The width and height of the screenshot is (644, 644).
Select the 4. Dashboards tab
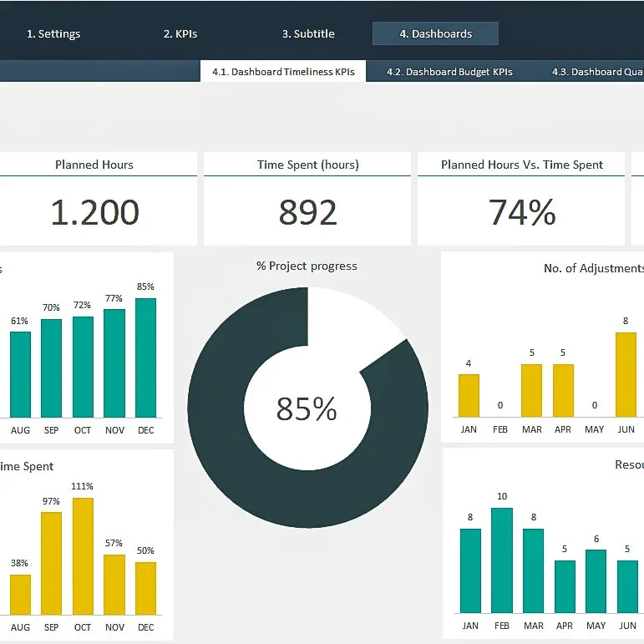[x=435, y=34]
